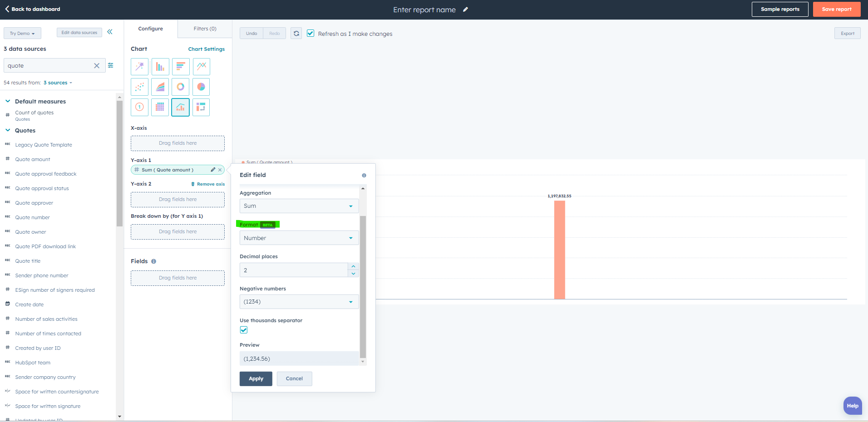Click Back to dashboard arrow

(x=7, y=9)
